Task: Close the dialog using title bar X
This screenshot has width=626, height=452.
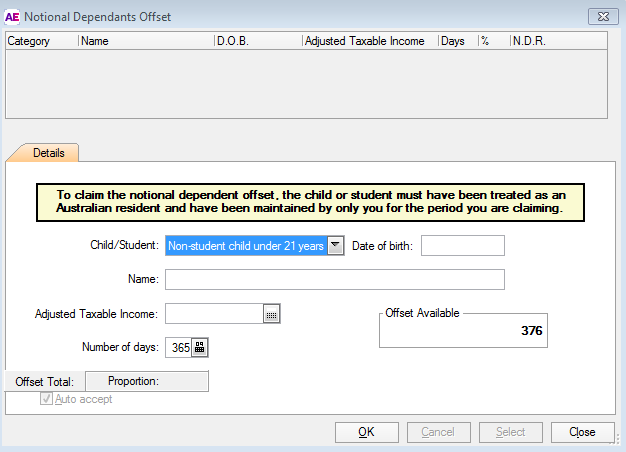Action: pyautogui.click(x=601, y=16)
